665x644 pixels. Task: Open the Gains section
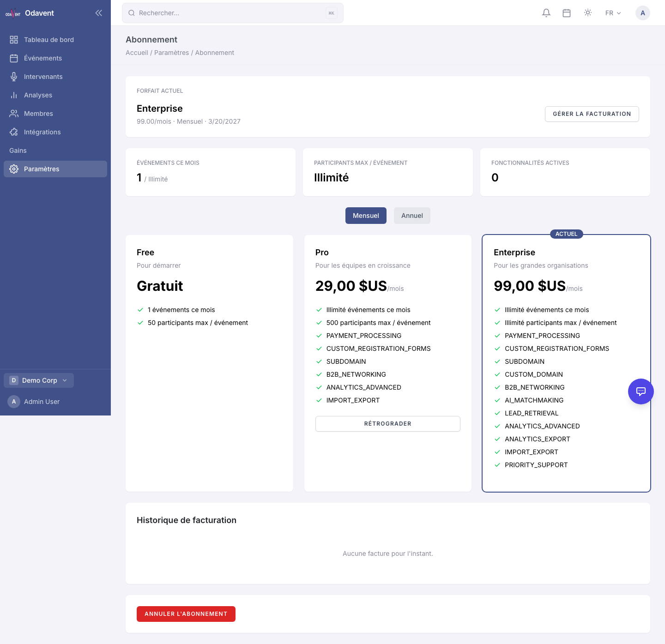pyautogui.click(x=55, y=150)
